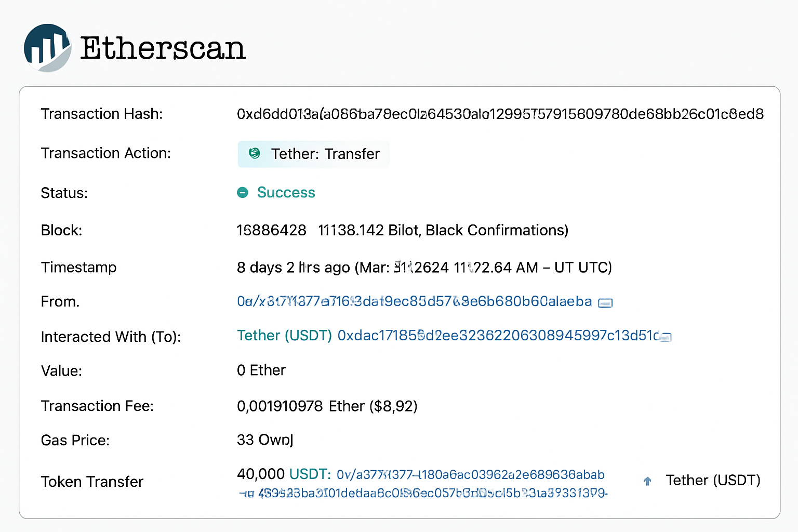Viewport: 798px width, 532px height.
Task: Click the Block number 16886428
Action: coord(272,230)
